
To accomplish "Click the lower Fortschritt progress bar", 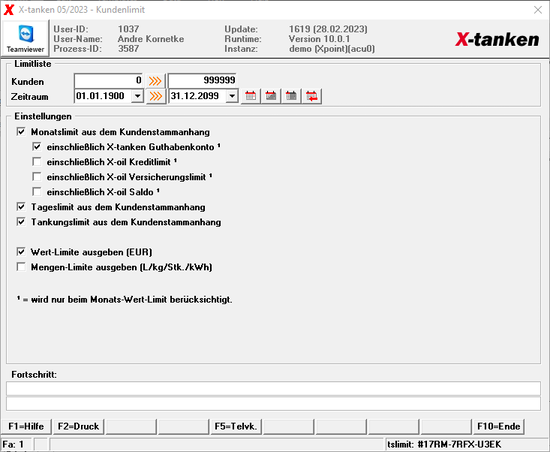I will (273, 404).
